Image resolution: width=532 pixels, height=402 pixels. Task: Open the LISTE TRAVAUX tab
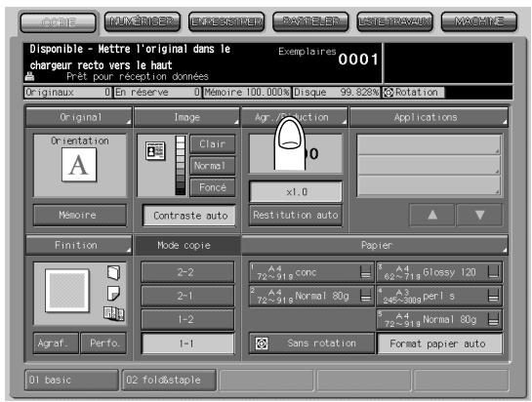point(394,21)
